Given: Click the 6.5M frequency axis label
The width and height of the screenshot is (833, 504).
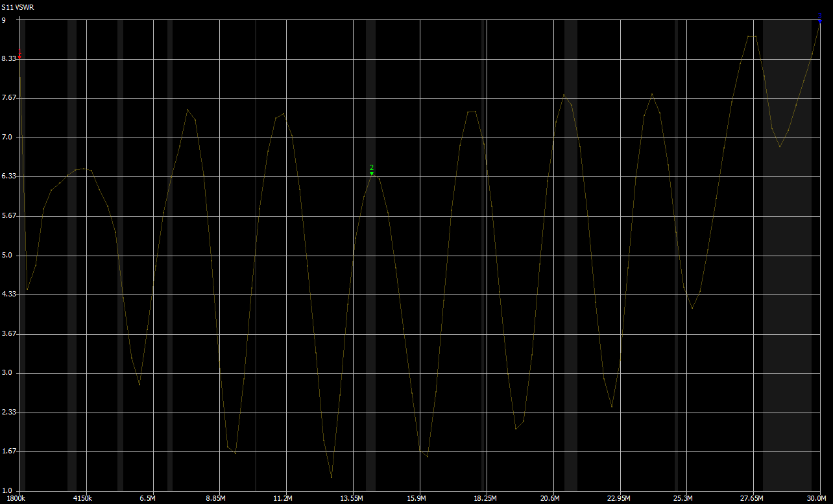Looking at the screenshot, I should click(147, 498).
